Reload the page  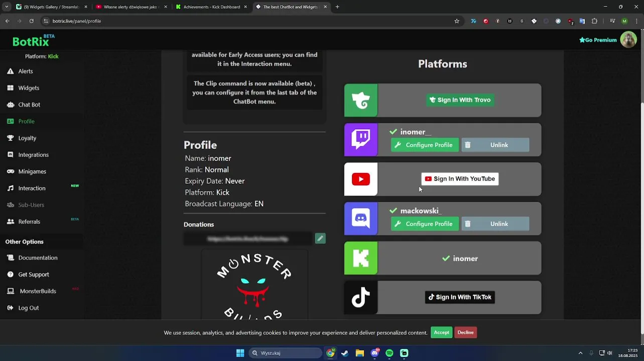click(x=31, y=21)
